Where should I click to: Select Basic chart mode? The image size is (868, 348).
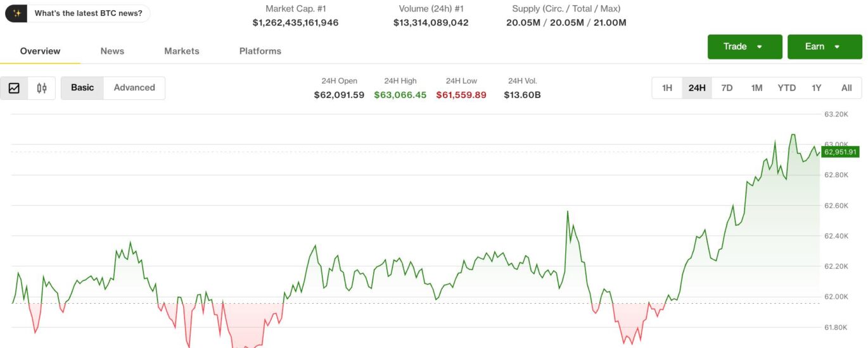coord(82,88)
